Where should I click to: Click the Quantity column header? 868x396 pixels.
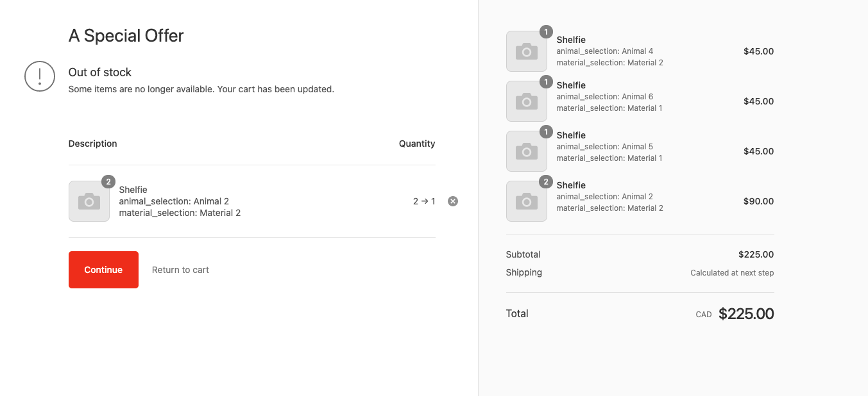coord(417,144)
